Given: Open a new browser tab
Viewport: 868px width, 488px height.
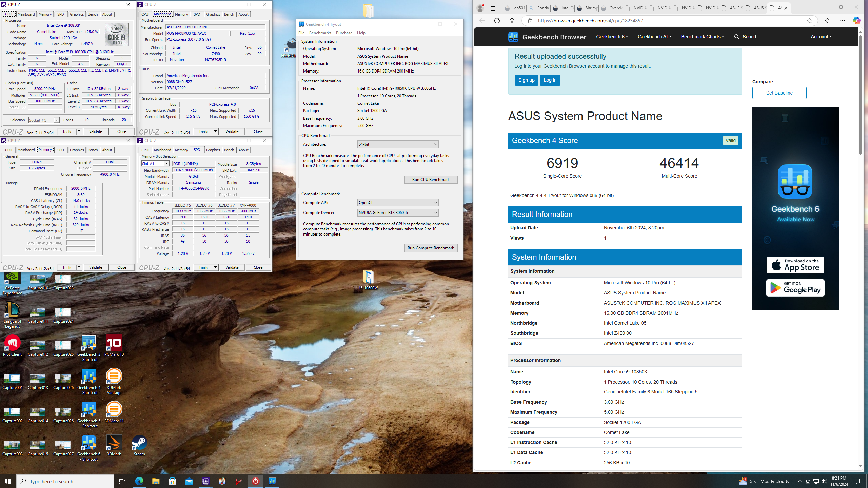Looking at the screenshot, I should (x=798, y=8).
